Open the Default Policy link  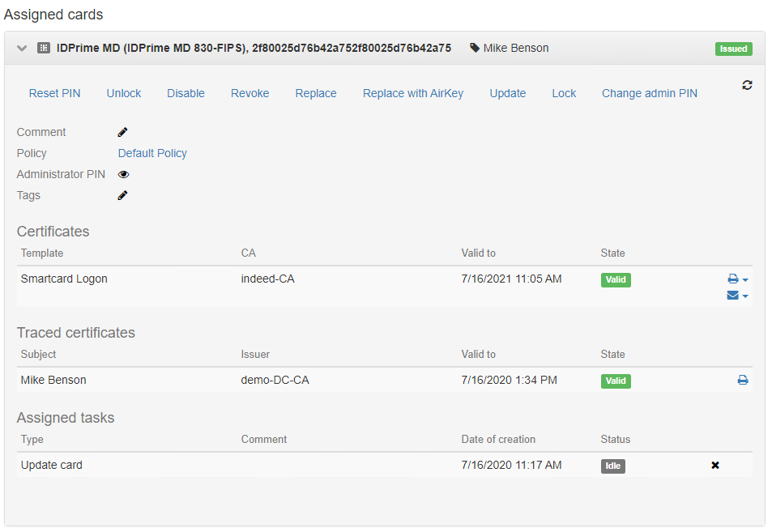152,153
